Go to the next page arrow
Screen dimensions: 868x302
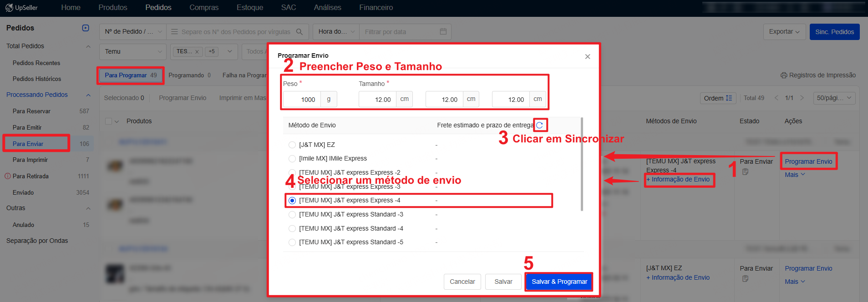pos(802,98)
